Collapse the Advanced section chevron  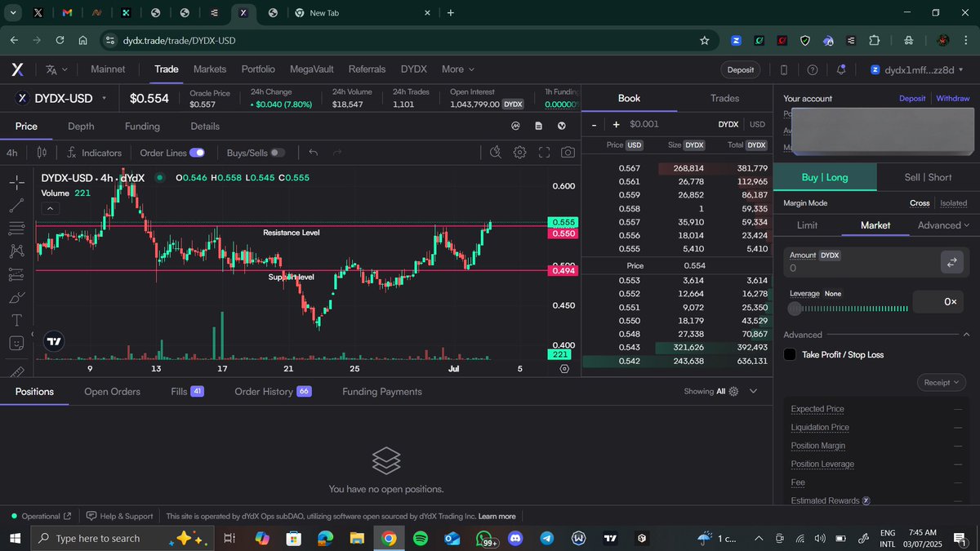point(966,335)
